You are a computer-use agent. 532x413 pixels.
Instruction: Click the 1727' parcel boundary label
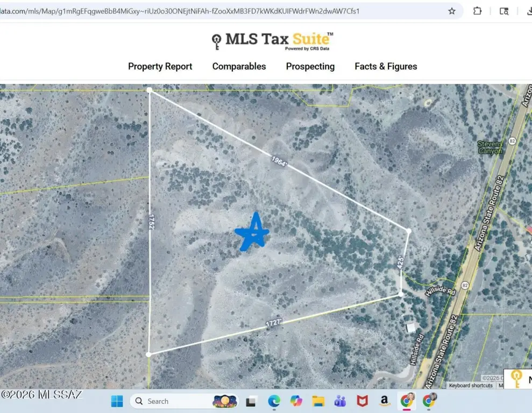(x=273, y=323)
